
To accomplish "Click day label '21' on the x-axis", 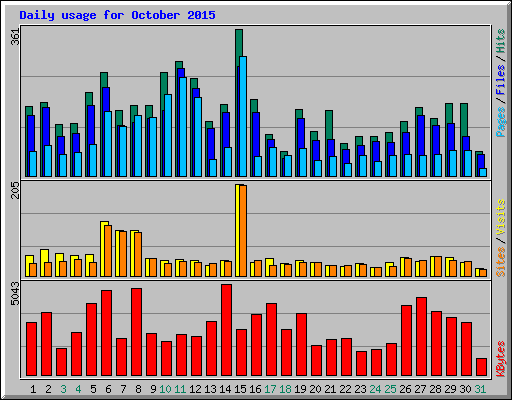I will (x=330, y=389).
